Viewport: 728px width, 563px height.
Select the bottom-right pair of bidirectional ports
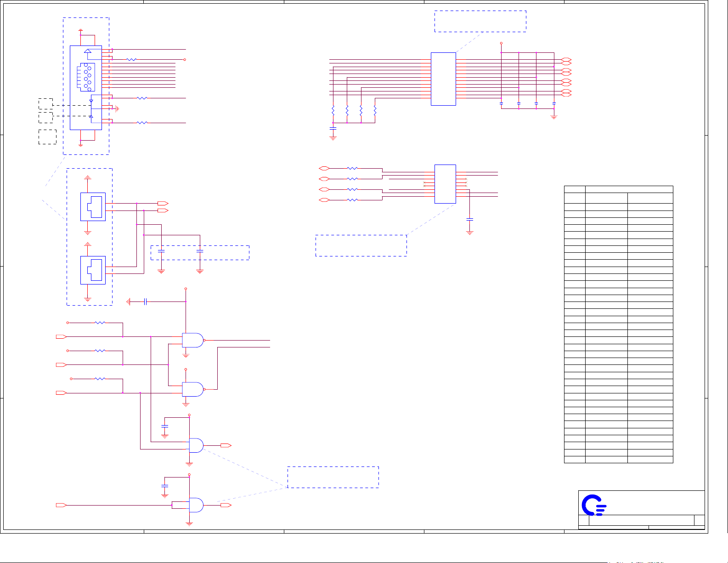click(x=566, y=93)
